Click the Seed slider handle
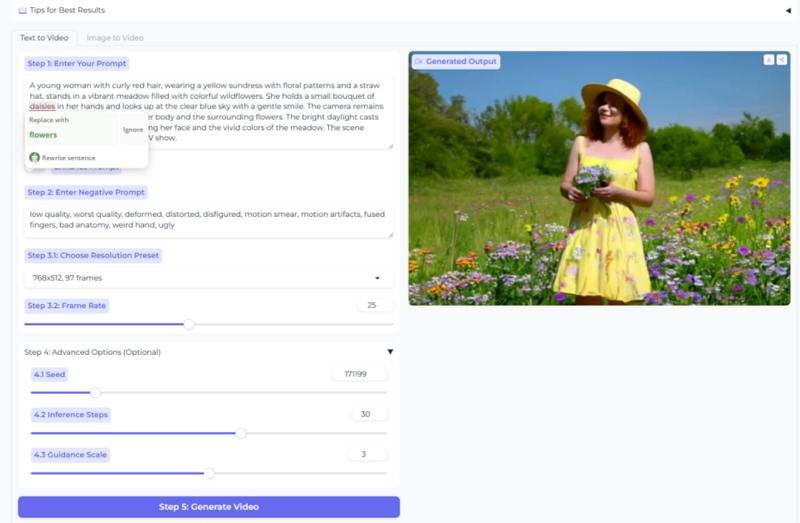 [96, 392]
